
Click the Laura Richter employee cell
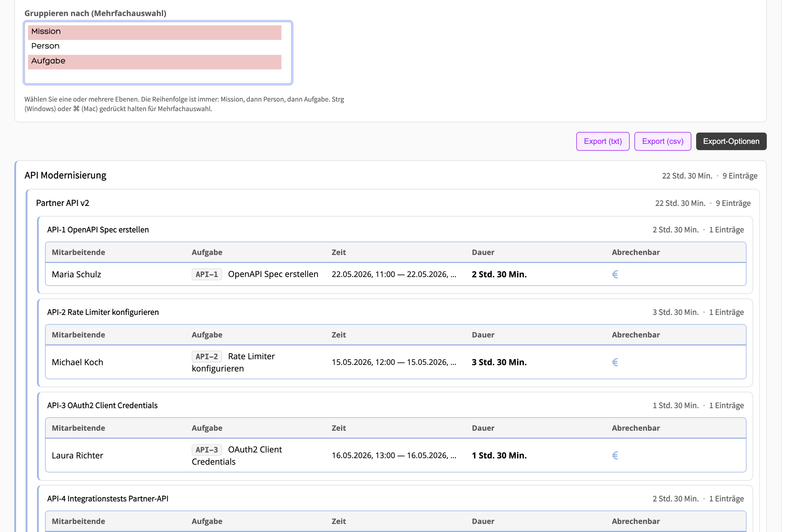[78, 455]
